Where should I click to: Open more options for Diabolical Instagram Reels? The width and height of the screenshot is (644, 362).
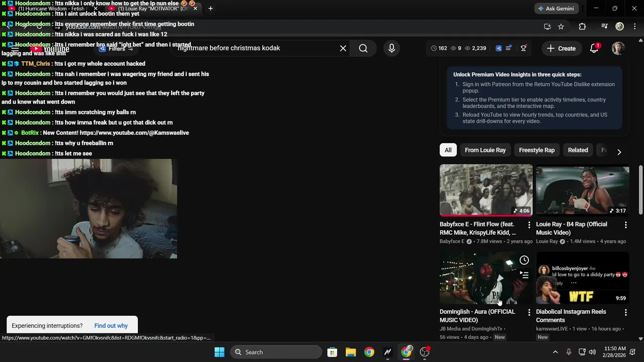tap(626, 312)
